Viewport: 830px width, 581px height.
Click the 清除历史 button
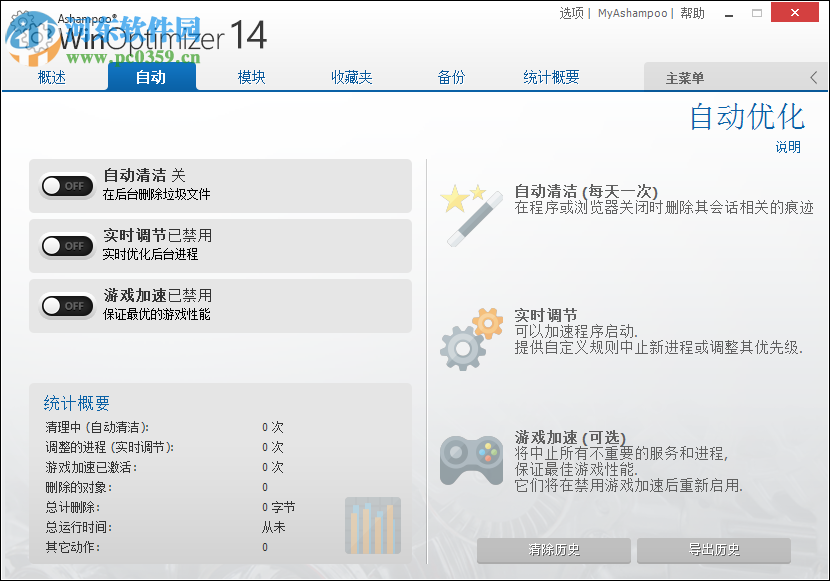tap(556, 551)
